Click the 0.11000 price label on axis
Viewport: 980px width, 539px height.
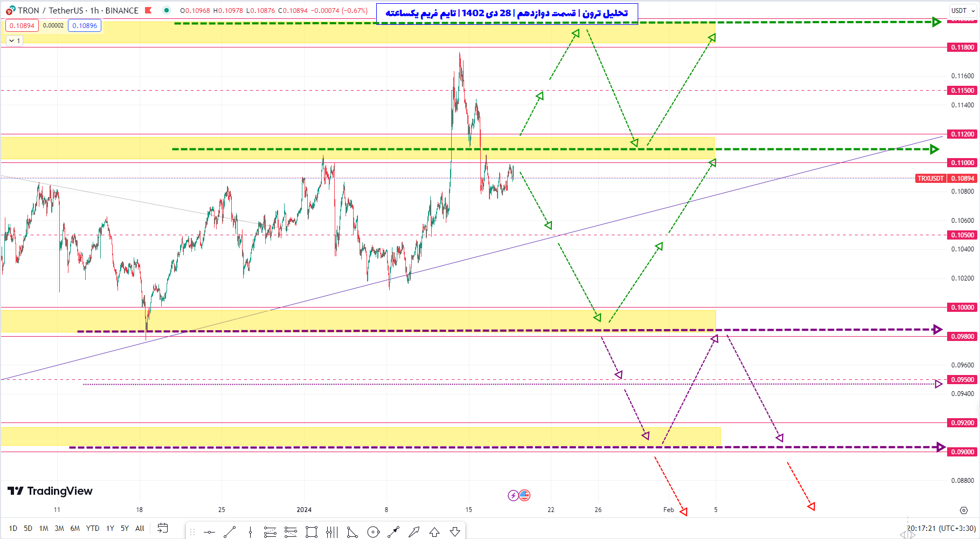(962, 162)
